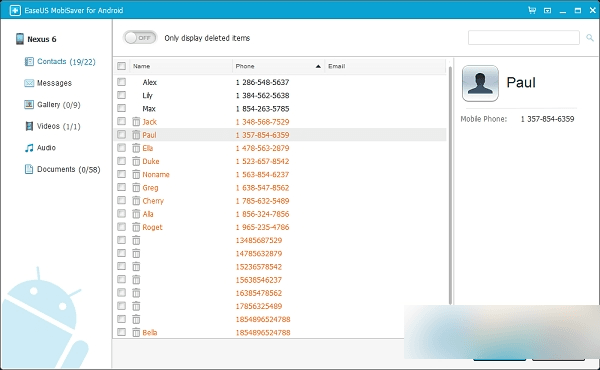Sort by the Phone column arrow

coord(318,66)
